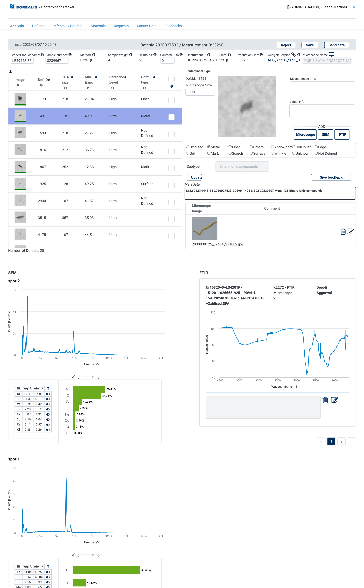364x588 pixels.
Task: Select the Oxidised contaminant type radio button
Action: point(188,147)
